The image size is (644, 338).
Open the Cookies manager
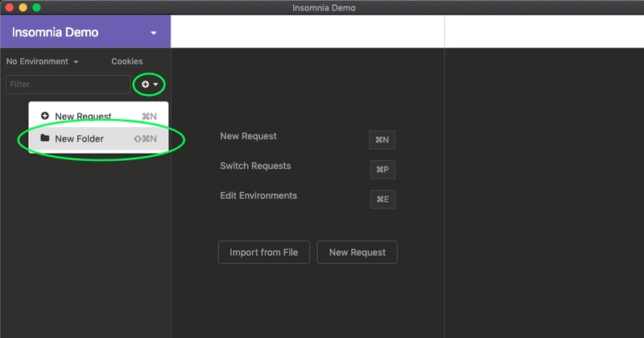click(127, 61)
